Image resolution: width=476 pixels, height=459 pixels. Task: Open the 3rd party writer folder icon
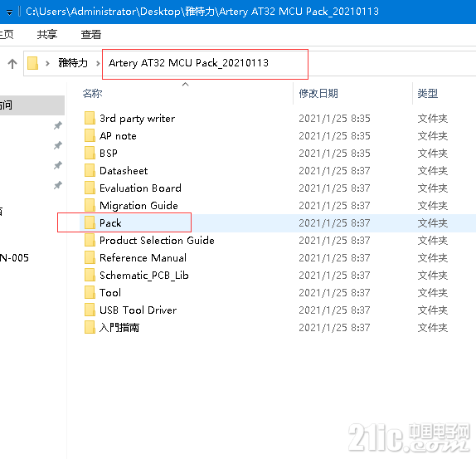click(90, 118)
